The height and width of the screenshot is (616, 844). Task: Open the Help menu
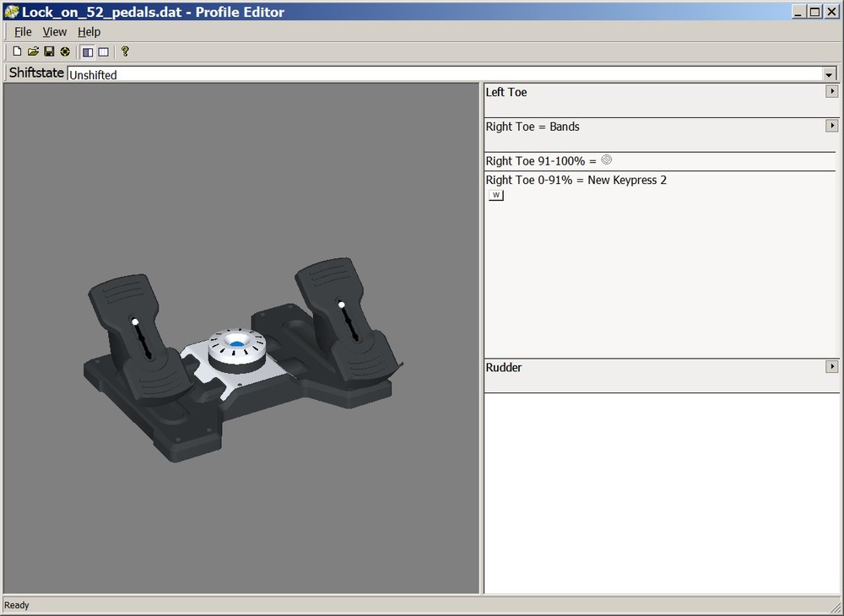(89, 32)
